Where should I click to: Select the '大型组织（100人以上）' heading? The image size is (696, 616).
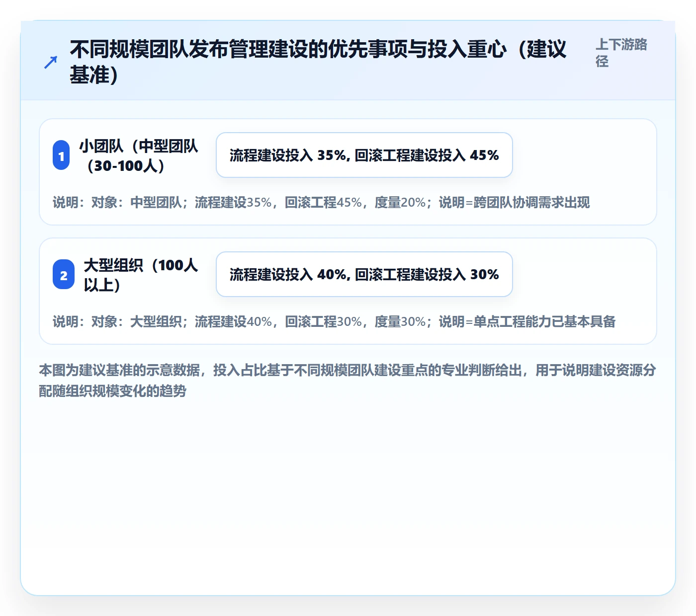click(x=141, y=275)
